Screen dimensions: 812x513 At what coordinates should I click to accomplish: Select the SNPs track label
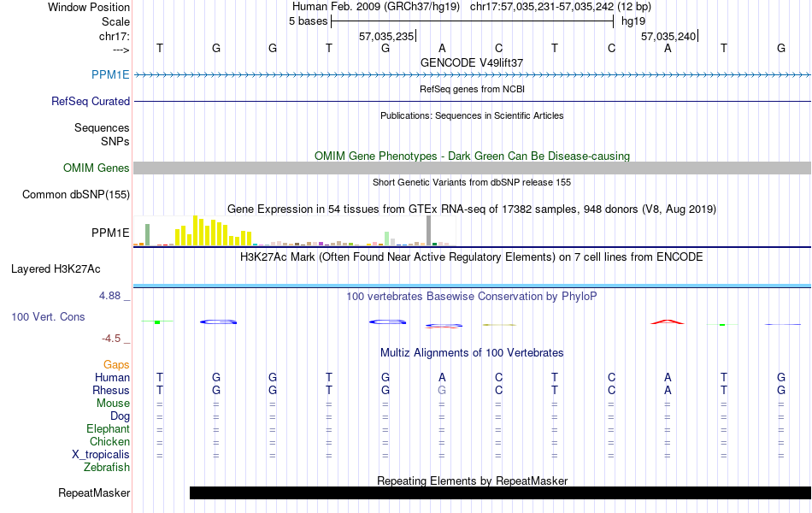(115, 141)
